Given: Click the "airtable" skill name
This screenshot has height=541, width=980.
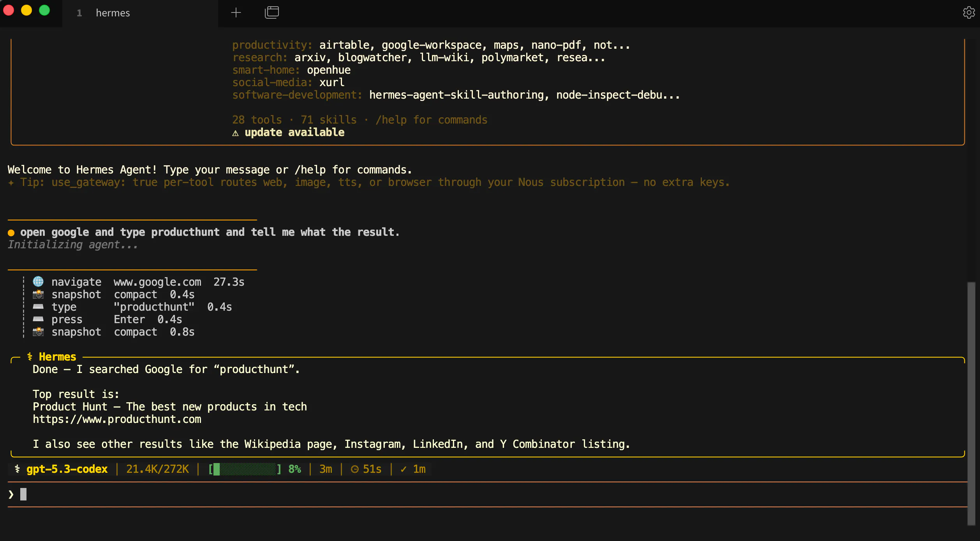Looking at the screenshot, I should click(x=344, y=45).
